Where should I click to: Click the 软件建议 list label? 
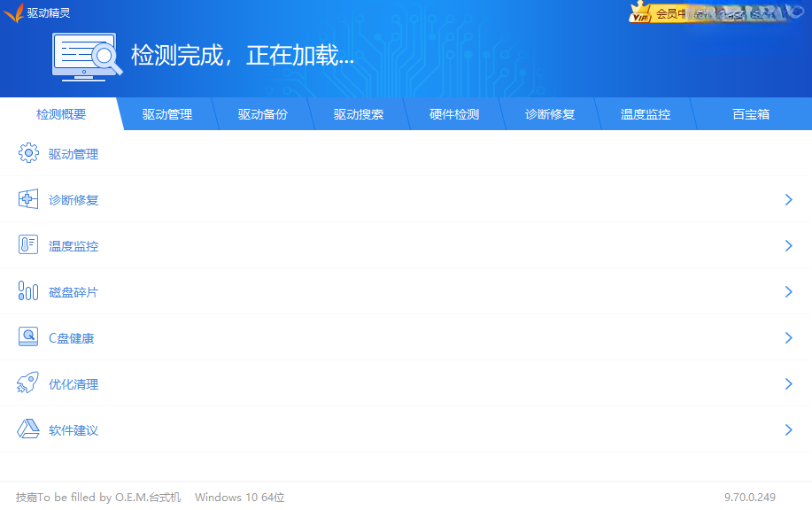73,430
